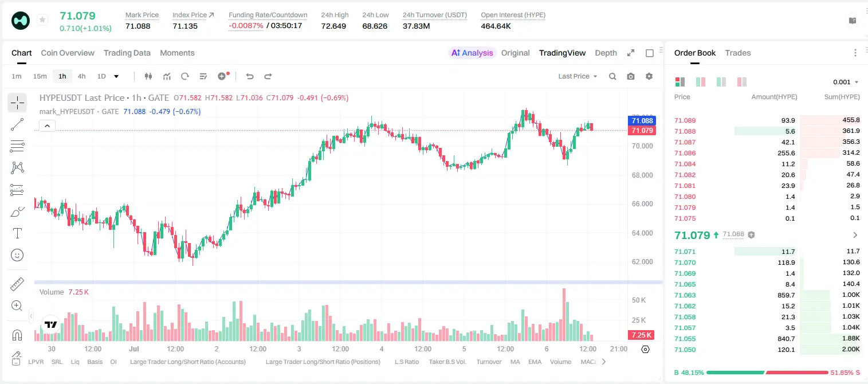Show only sell orders in order book
Image resolution: width=868 pixels, height=384 pixels.
pyautogui.click(x=742, y=82)
